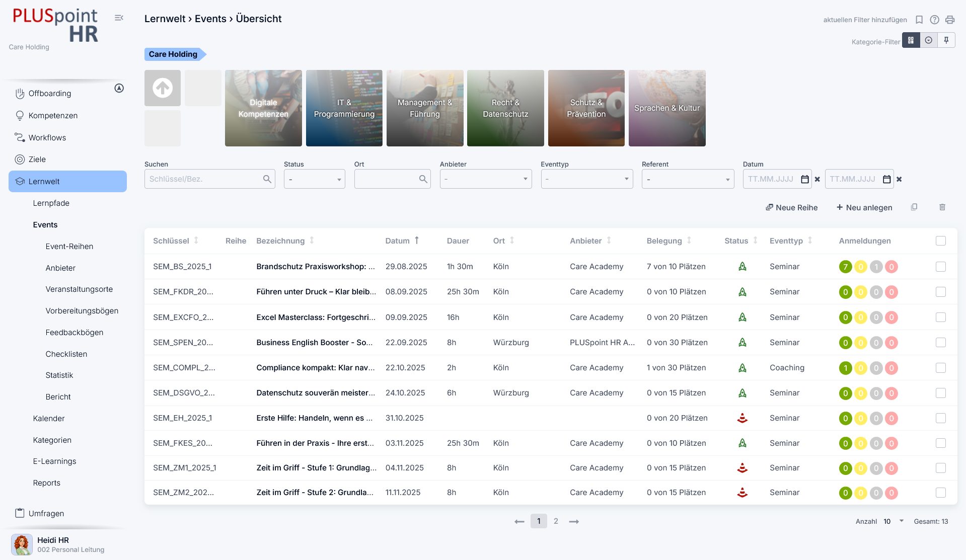The width and height of the screenshot is (966, 560).
Task: Go to page 2
Action: pyautogui.click(x=556, y=521)
